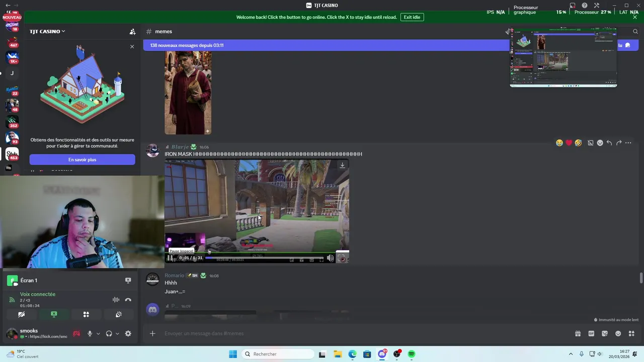The width and height of the screenshot is (644, 362).
Task: Click the Voix connectée status text
Action: (x=38, y=294)
